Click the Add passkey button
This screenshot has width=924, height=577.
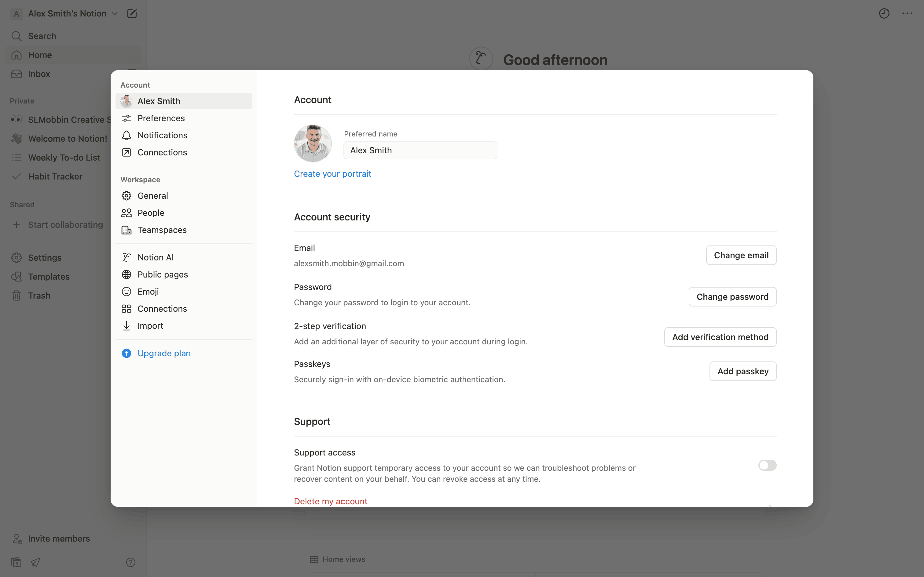[x=743, y=371]
